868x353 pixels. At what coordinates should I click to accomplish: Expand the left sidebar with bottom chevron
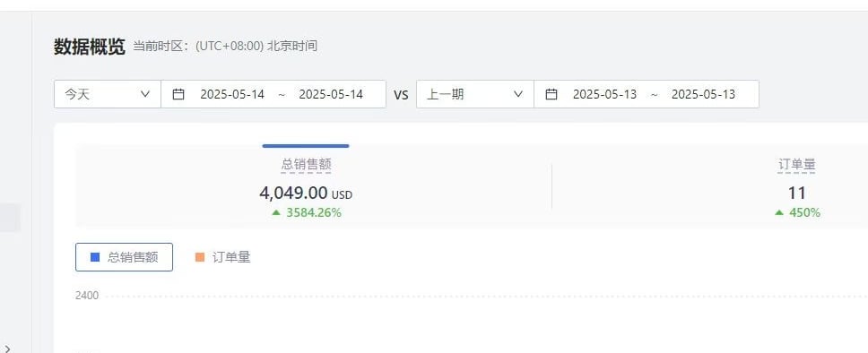pos(6,348)
